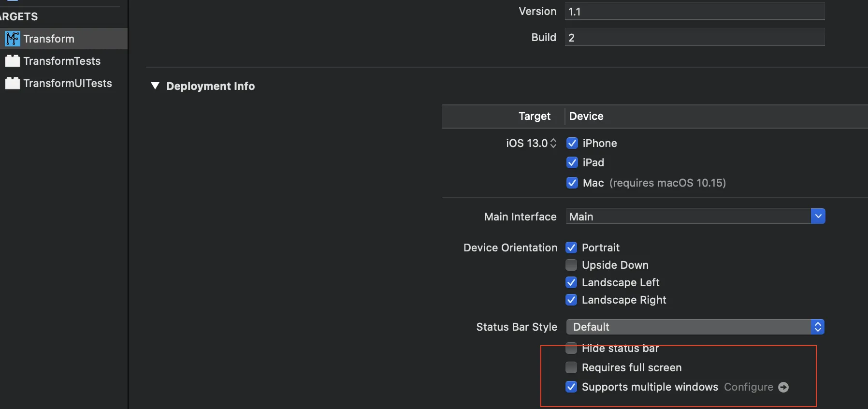Click the TransformTests bundle icon
Image resolution: width=868 pixels, height=409 pixels.
13,61
